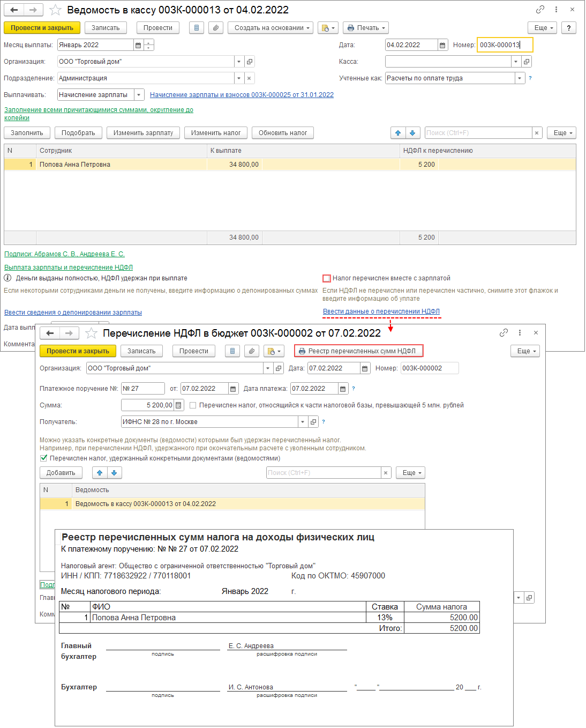Open link Ввести данные о перечислении НДФЛ
The width and height of the screenshot is (586, 728).
[x=381, y=311]
